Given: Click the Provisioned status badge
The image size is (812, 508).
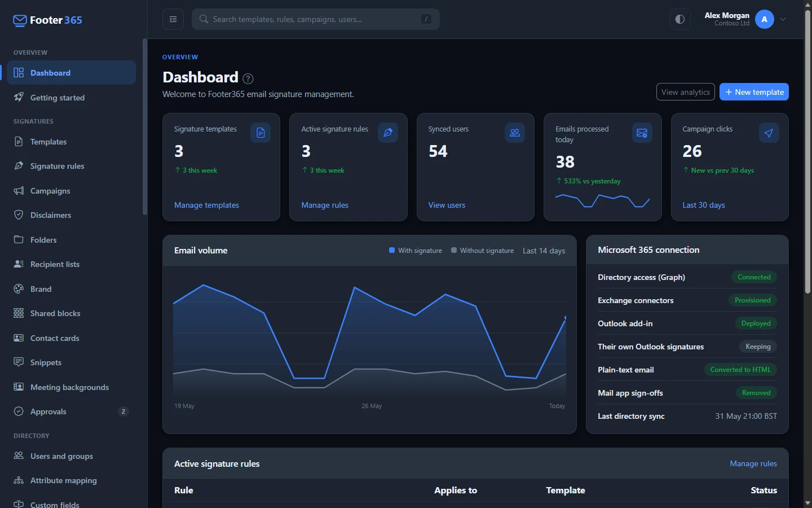Looking at the screenshot, I should click(x=753, y=300).
